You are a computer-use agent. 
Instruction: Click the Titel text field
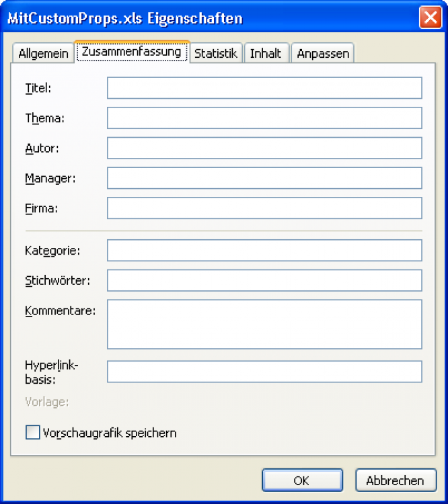[264, 88]
